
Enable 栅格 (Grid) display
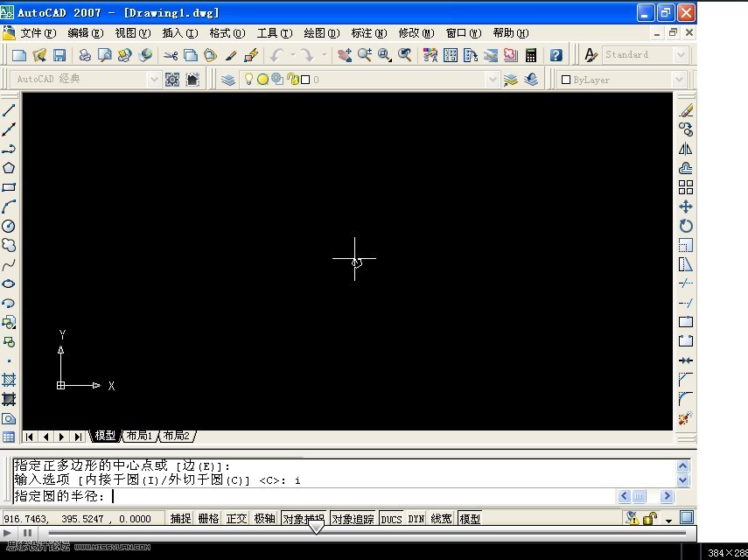(207, 518)
